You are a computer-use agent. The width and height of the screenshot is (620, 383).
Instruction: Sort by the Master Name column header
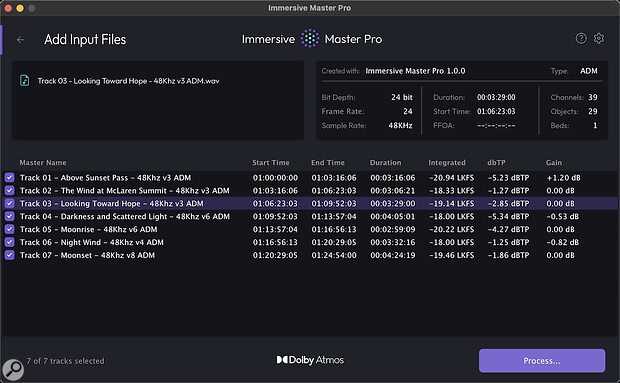pyautogui.click(x=43, y=162)
